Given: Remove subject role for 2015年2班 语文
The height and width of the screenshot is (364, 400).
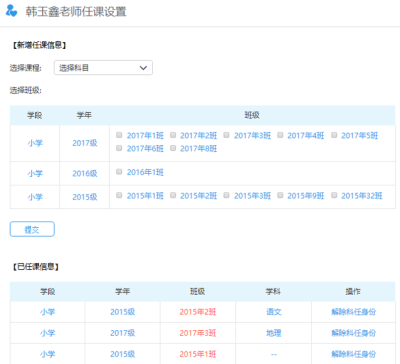Looking at the screenshot, I should [x=353, y=312].
